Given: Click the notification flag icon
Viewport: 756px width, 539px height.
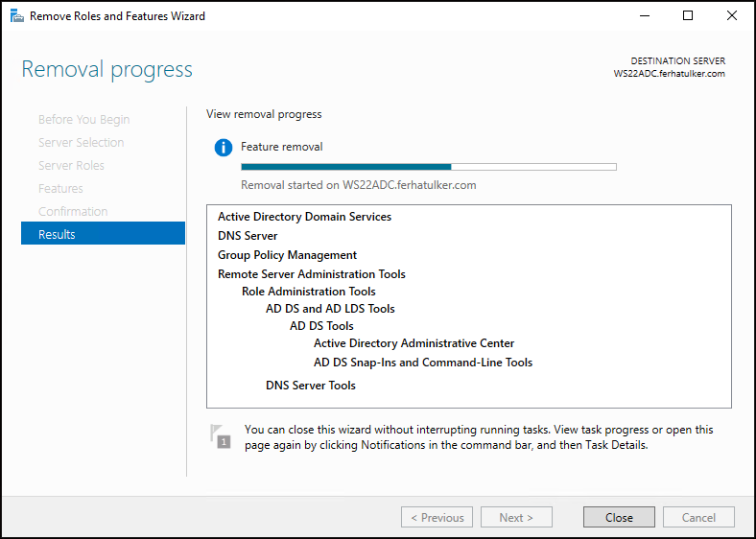Looking at the screenshot, I should coord(221,436).
